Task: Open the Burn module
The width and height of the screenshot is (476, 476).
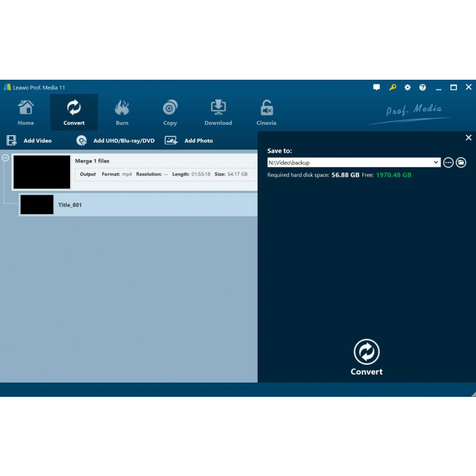Action: pos(122,112)
